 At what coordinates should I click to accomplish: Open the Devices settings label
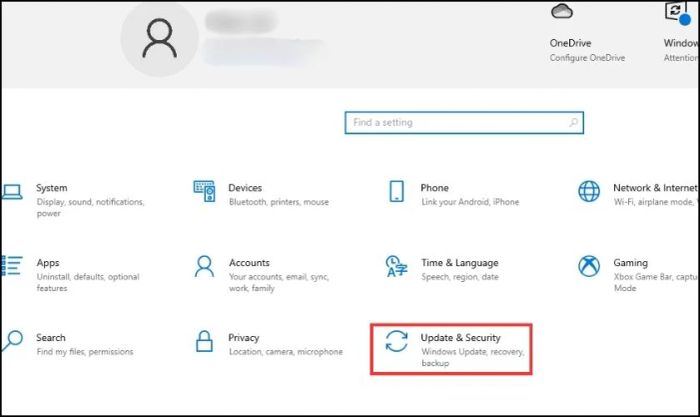(x=245, y=188)
